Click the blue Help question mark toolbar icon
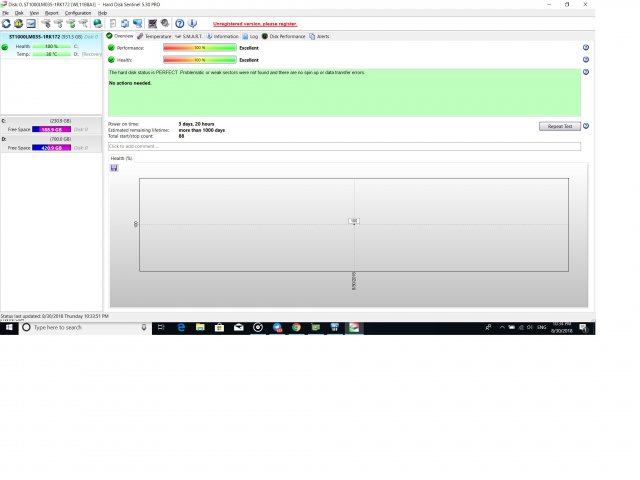Viewport: 640px width, 480px height. (x=179, y=23)
